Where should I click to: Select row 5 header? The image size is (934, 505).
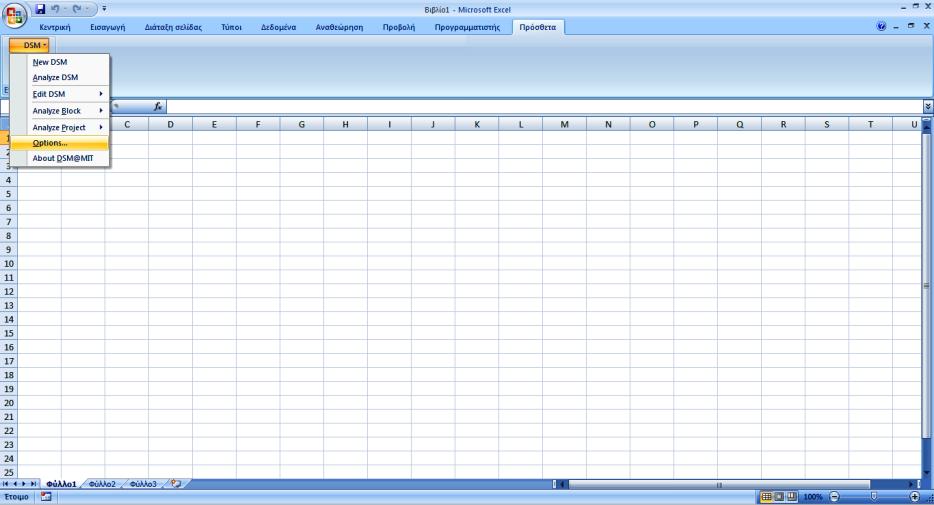click(x=8, y=194)
